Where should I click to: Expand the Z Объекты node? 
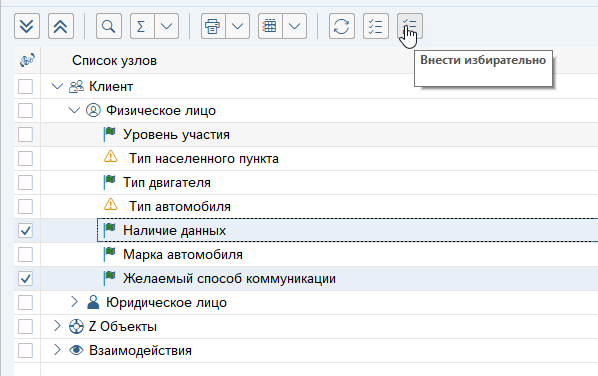tap(57, 326)
